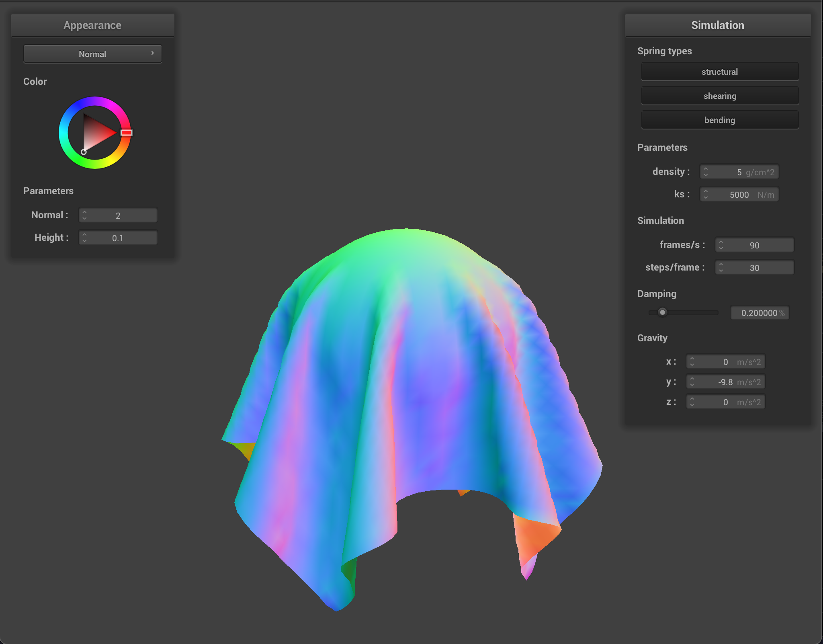Open the Normal shader selection dropdown
This screenshot has width=823, height=644.
point(92,53)
